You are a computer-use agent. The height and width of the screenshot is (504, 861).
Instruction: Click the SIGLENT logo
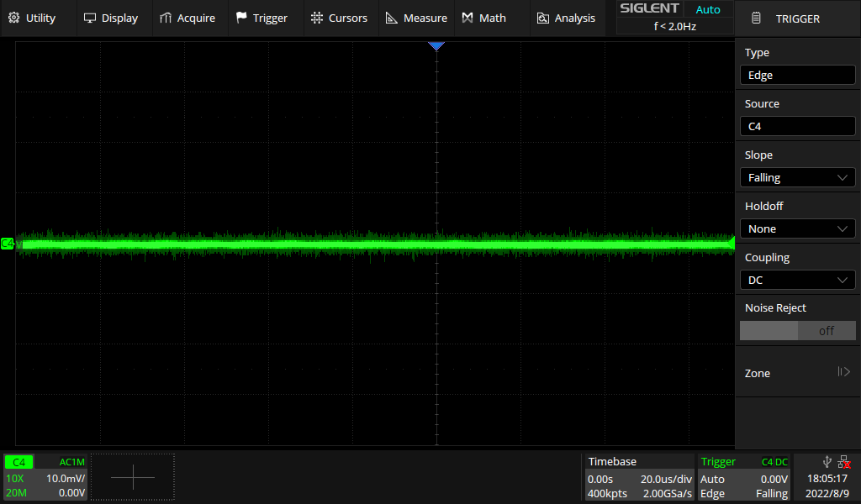[649, 8]
